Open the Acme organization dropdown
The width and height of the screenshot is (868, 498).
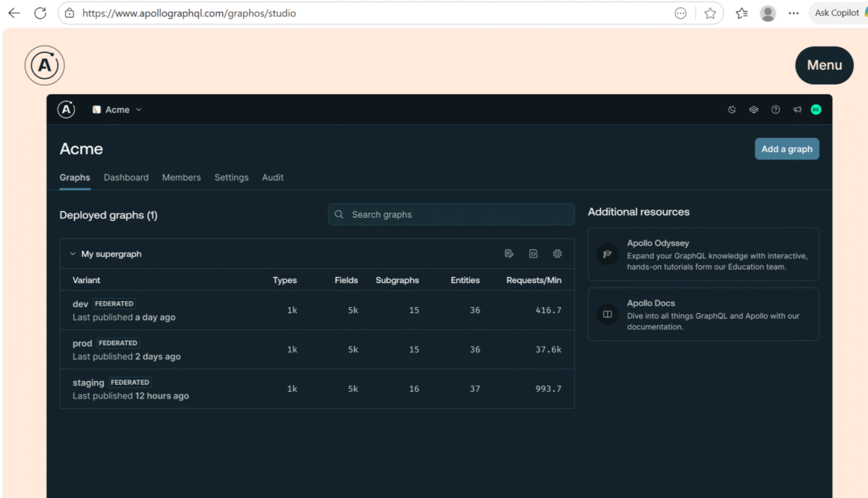(x=117, y=110)
